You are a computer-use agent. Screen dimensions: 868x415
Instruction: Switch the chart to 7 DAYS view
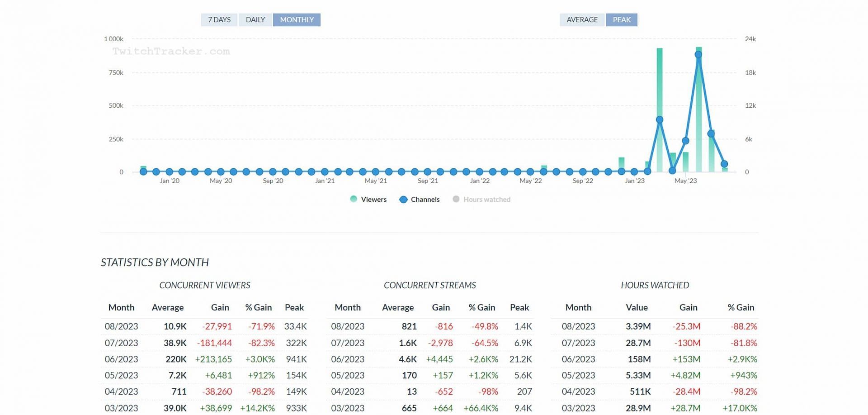[219, 20]
